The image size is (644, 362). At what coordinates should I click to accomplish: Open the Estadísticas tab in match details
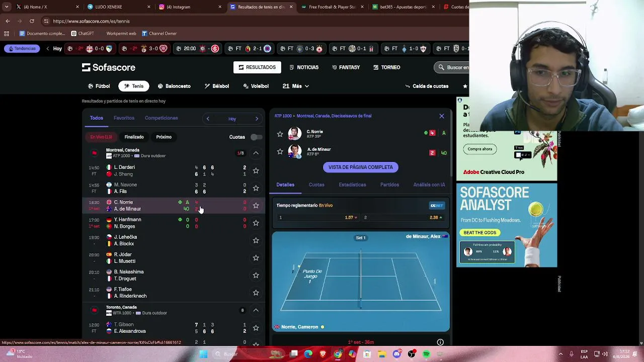coord(352,185)
